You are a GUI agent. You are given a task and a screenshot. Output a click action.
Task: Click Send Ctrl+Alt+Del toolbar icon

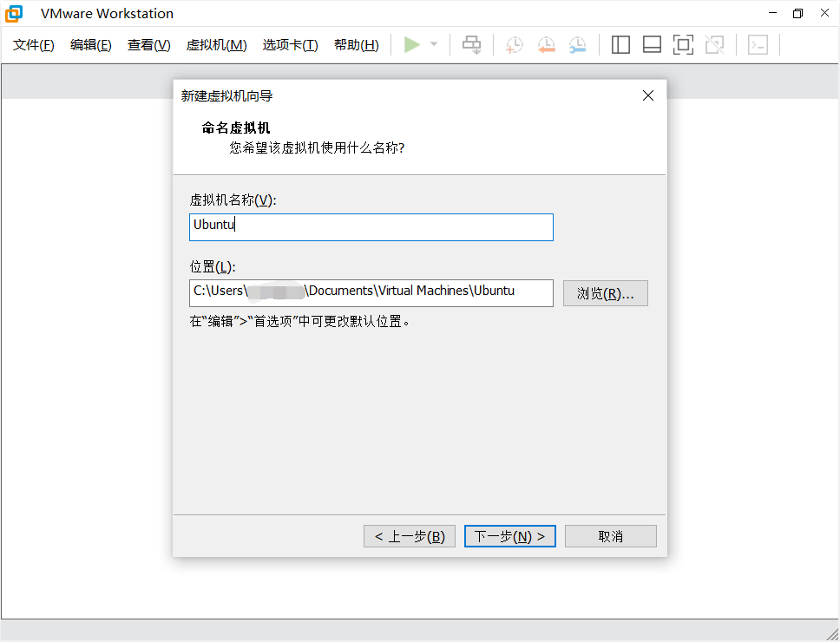[472, 45]
